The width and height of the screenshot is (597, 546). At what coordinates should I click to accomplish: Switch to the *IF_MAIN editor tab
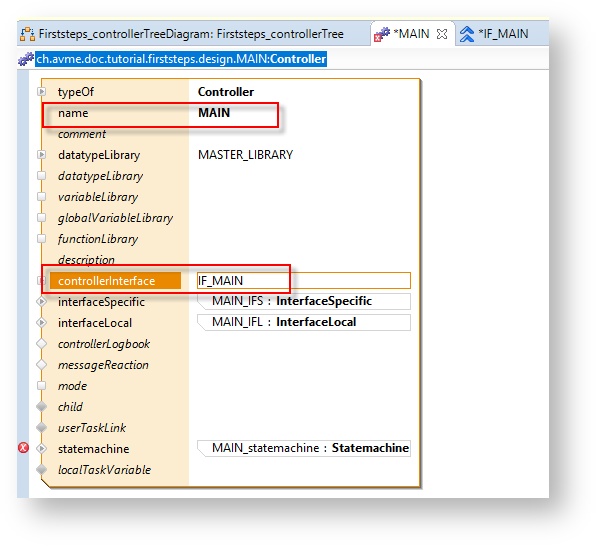pyautogui.click(x=494, y=34)
